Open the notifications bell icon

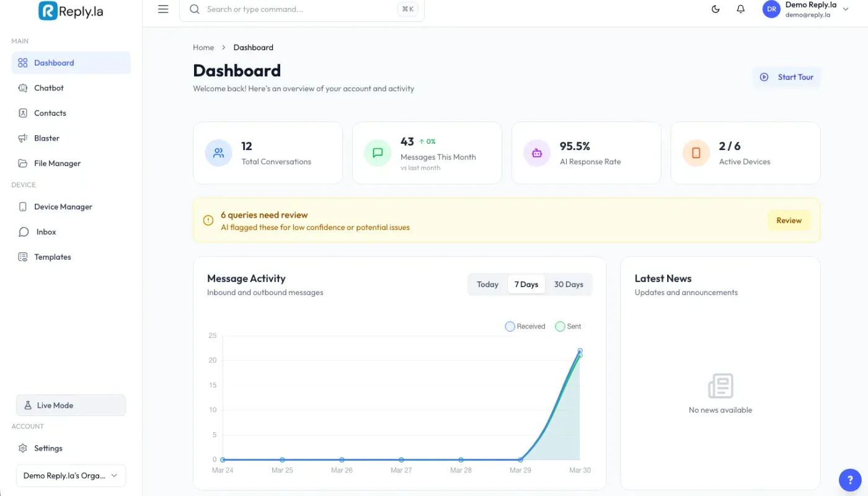point(740,9)
